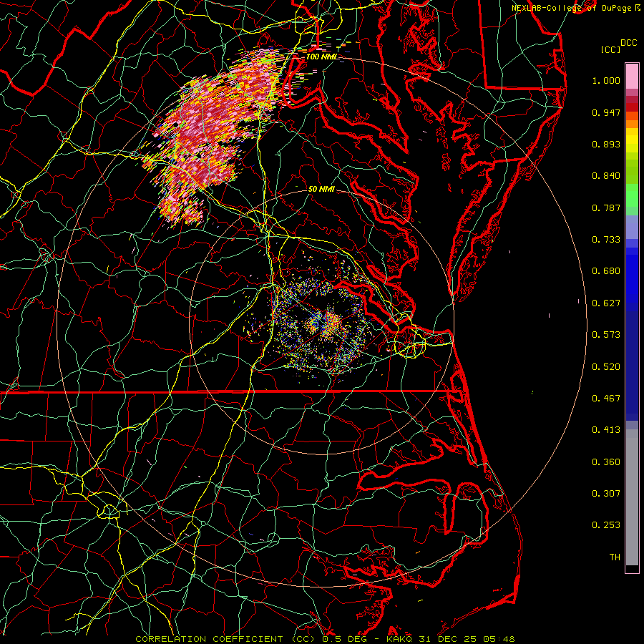Click the 0.680 scale value
644x644 pixels.
pos(606,271)
